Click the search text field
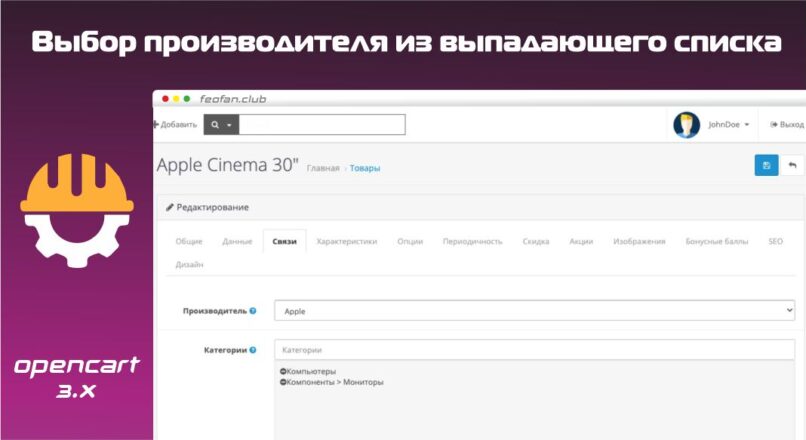Screen dimensions: 806x440 [322, 125]
